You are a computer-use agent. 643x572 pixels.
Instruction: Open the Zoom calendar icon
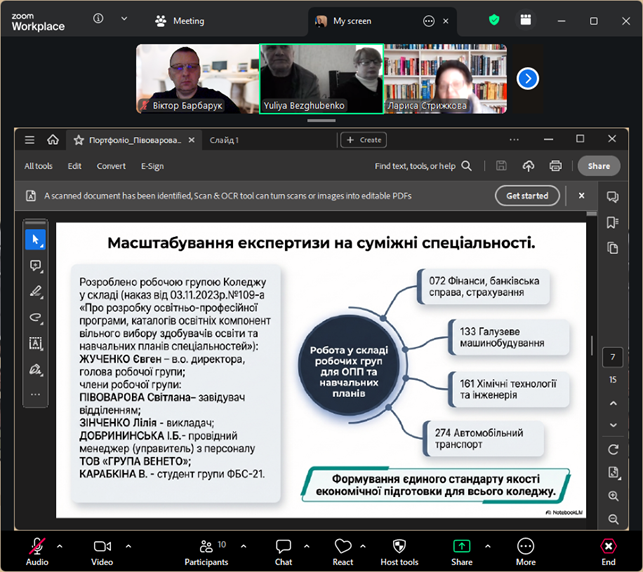(526, 20)
